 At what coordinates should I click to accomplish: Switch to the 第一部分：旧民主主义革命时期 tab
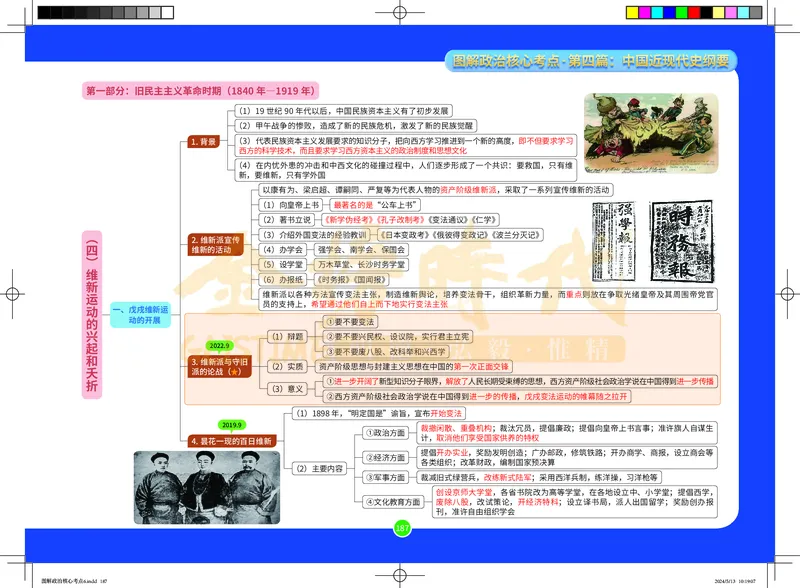[204, 89]
